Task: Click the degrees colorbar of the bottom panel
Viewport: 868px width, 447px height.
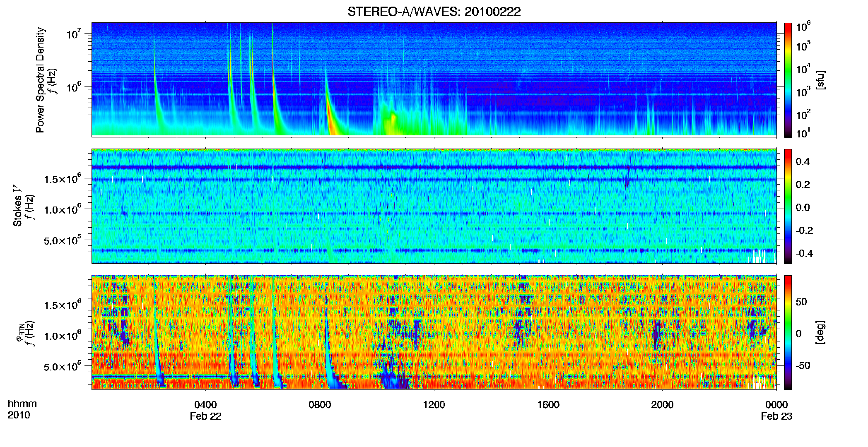Action: click(788, 332)
